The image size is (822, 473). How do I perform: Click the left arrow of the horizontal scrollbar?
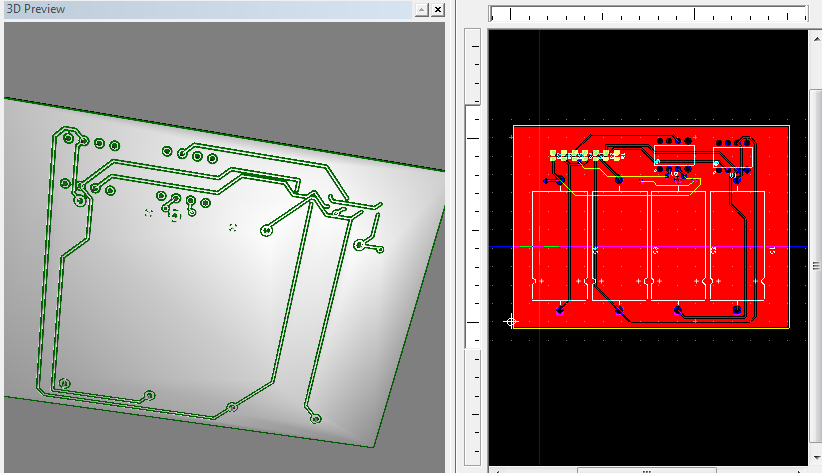(x=495, y=468)
